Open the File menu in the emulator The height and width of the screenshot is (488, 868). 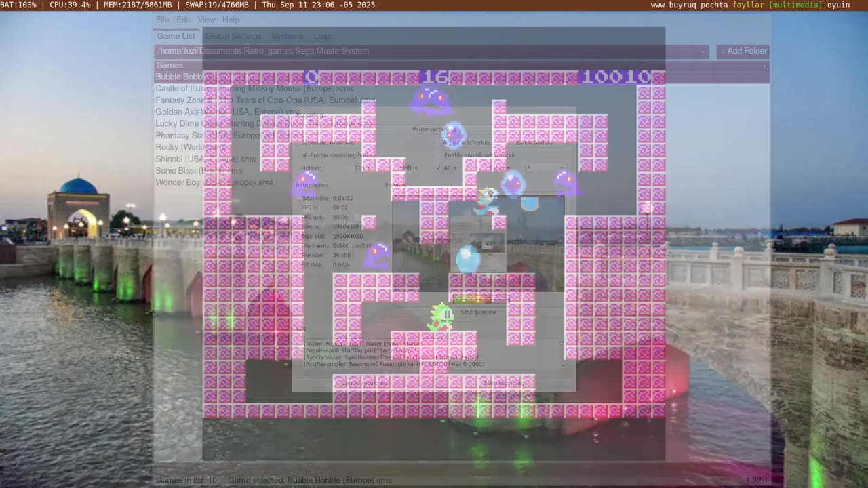click(162, 20)
